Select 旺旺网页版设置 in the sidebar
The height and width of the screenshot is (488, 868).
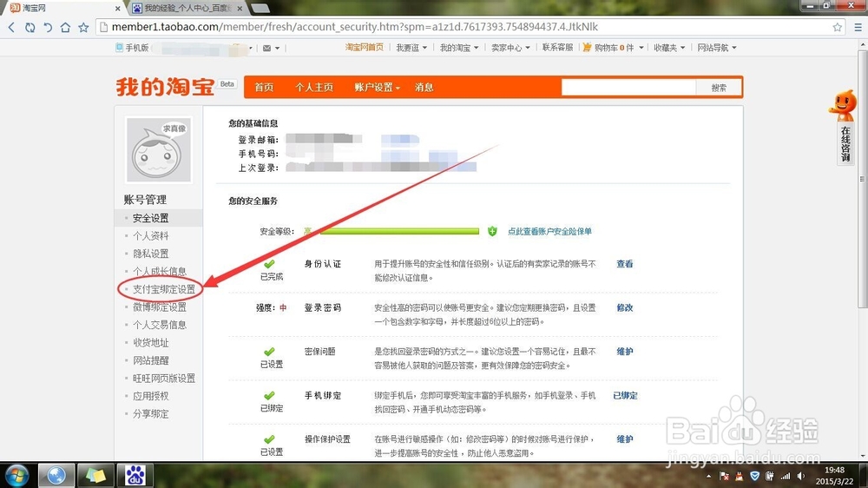click(164, 379)
